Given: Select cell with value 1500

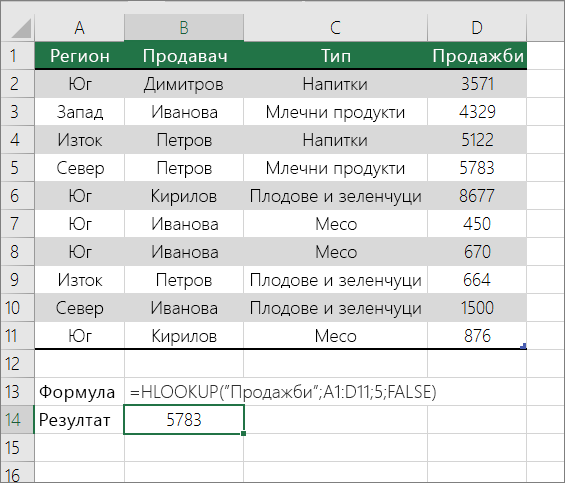Looking at the screenshot, I should [477, 308].
